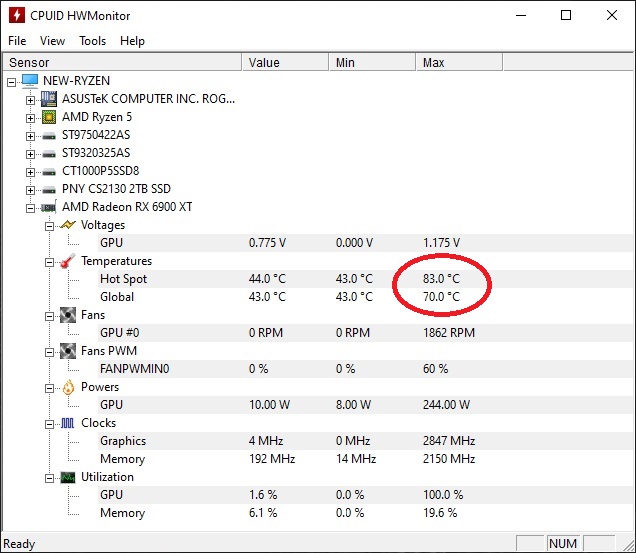Select the Memory utilization row showing 6.1 %
This screenshot has width=636, height=553.
point(365,512)
